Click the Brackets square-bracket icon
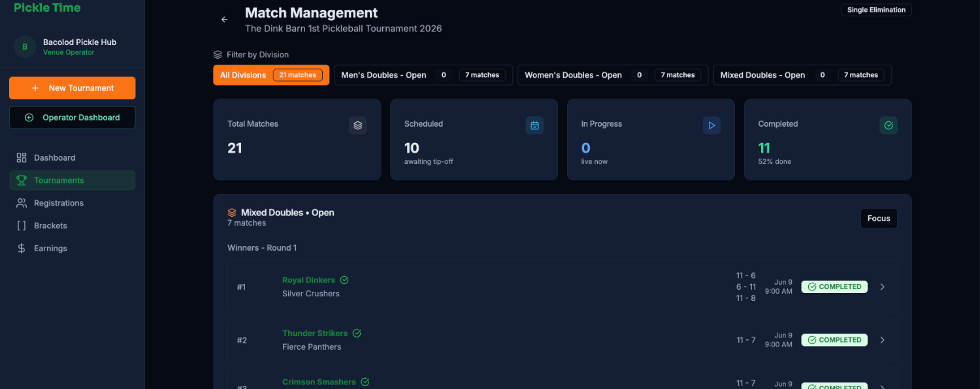Image resolution: width=980 pixels, height=389 pixels. click(22, 226)
